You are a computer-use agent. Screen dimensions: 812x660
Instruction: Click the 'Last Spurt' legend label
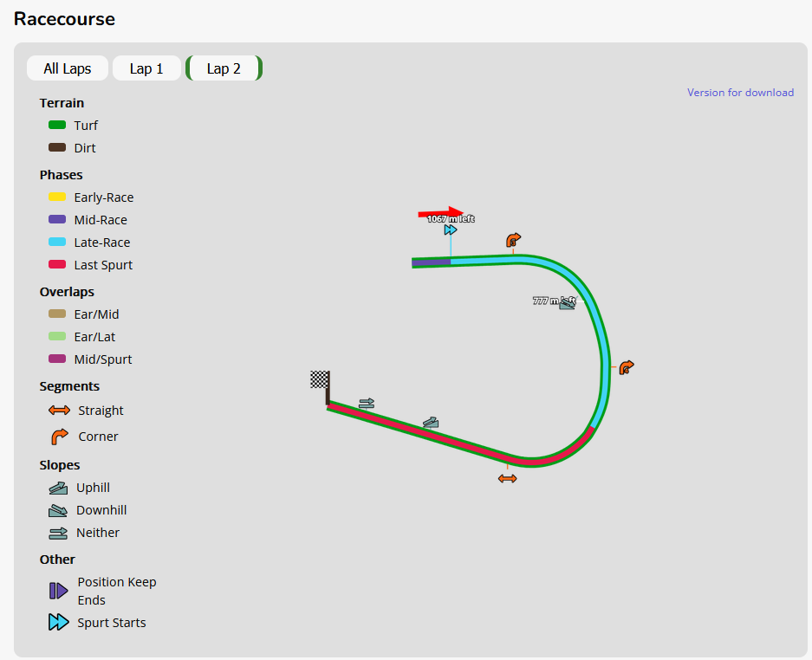103,265
